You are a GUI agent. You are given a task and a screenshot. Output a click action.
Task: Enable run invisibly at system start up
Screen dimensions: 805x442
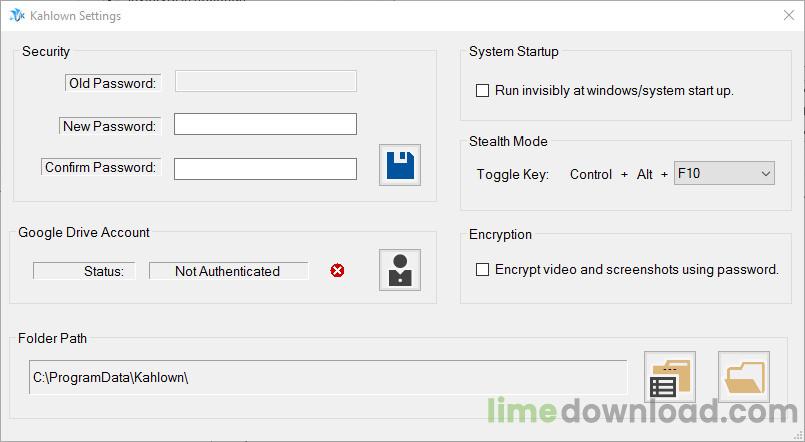click(483, 90)
